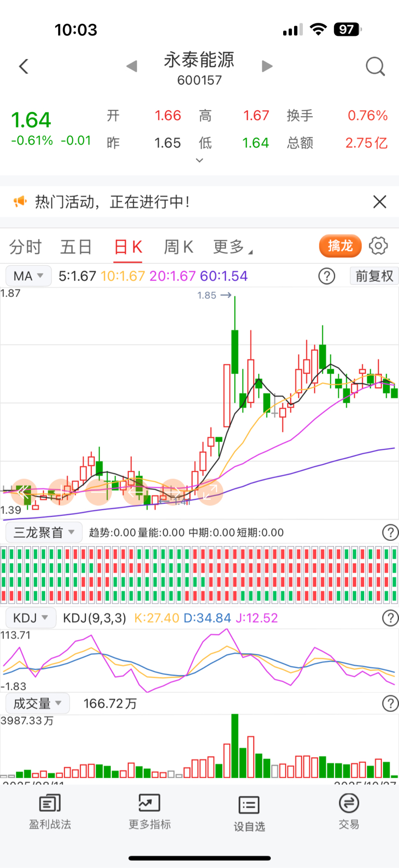Tap the hot activity megaphone icon
Viewport: 399px width, 868px height.
(x=20, y=201)
